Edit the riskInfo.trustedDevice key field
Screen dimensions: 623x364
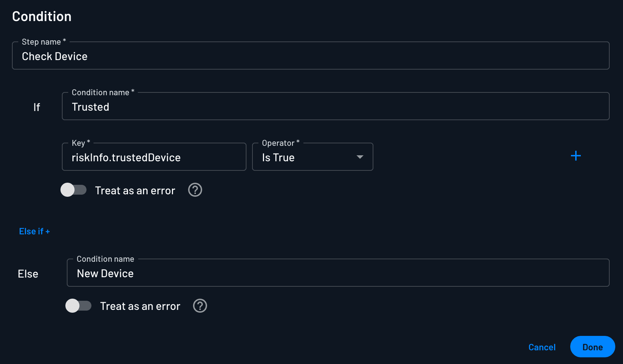pos(154,157)
